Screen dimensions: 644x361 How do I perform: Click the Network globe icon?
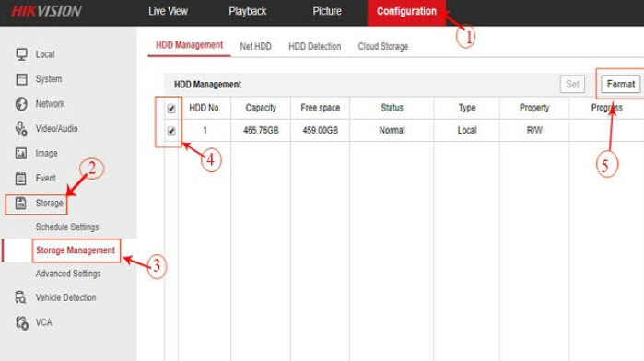click(21, 104)
